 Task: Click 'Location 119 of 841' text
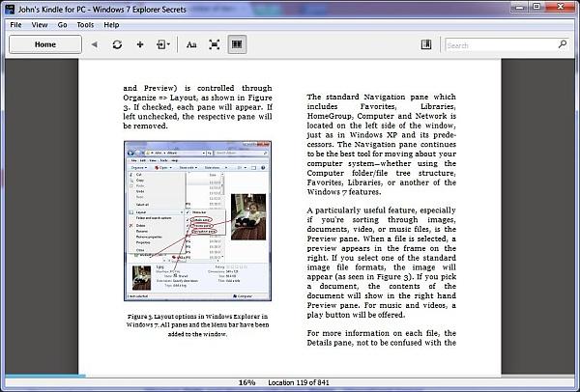299,382
